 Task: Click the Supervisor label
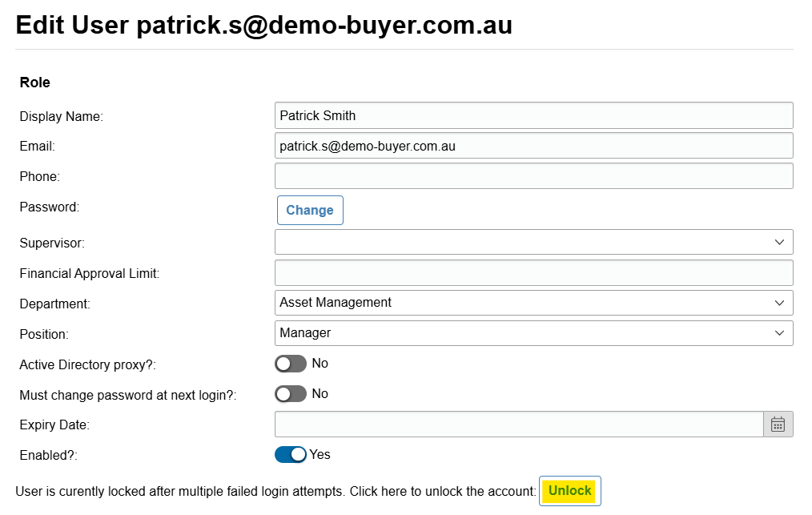pos(52,243)
